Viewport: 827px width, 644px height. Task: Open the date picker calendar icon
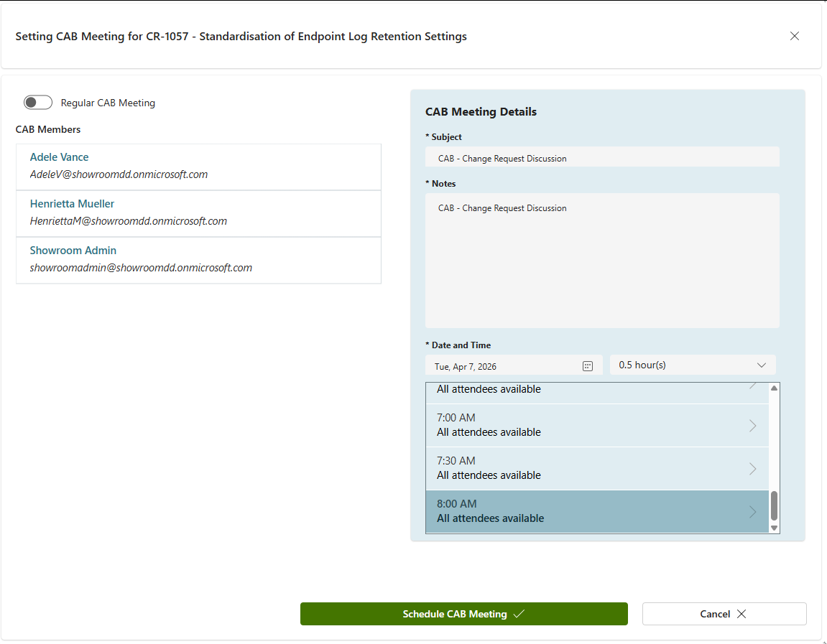coord(587,366)
